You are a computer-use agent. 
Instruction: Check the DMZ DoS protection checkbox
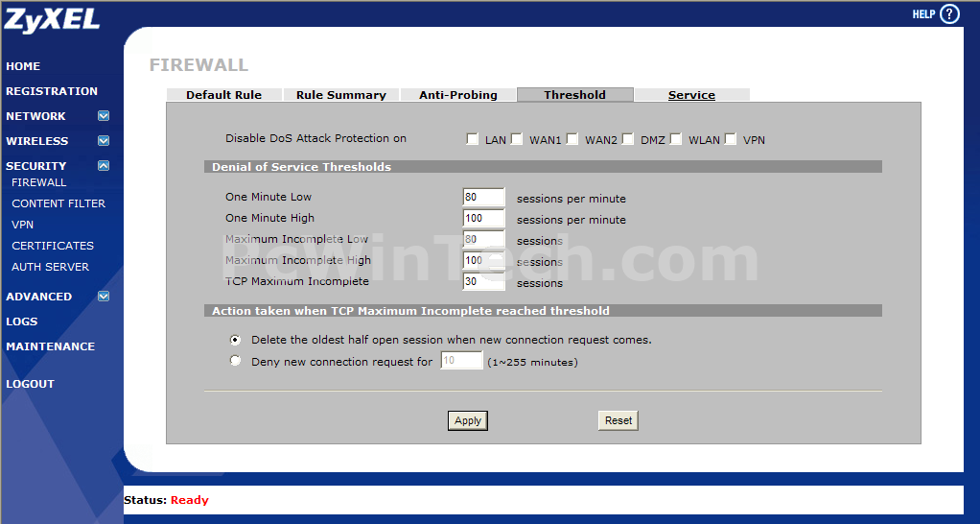[627, 139]
